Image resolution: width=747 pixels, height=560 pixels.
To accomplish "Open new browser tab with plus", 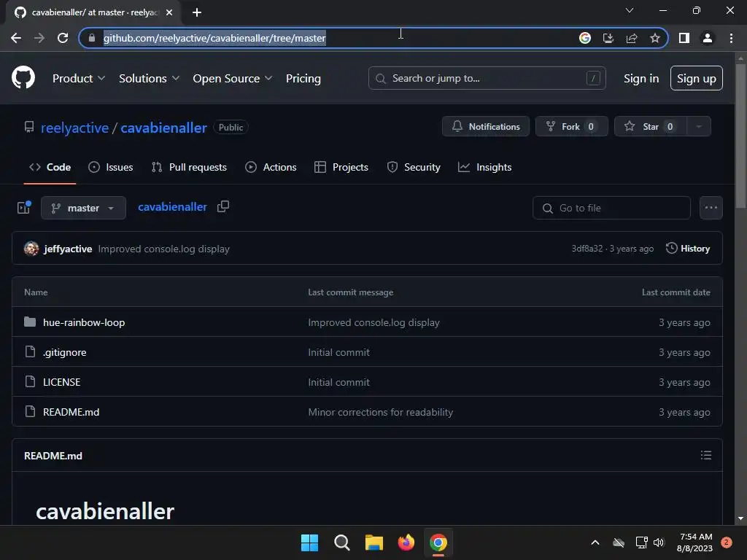I will (x=197, y=12).
